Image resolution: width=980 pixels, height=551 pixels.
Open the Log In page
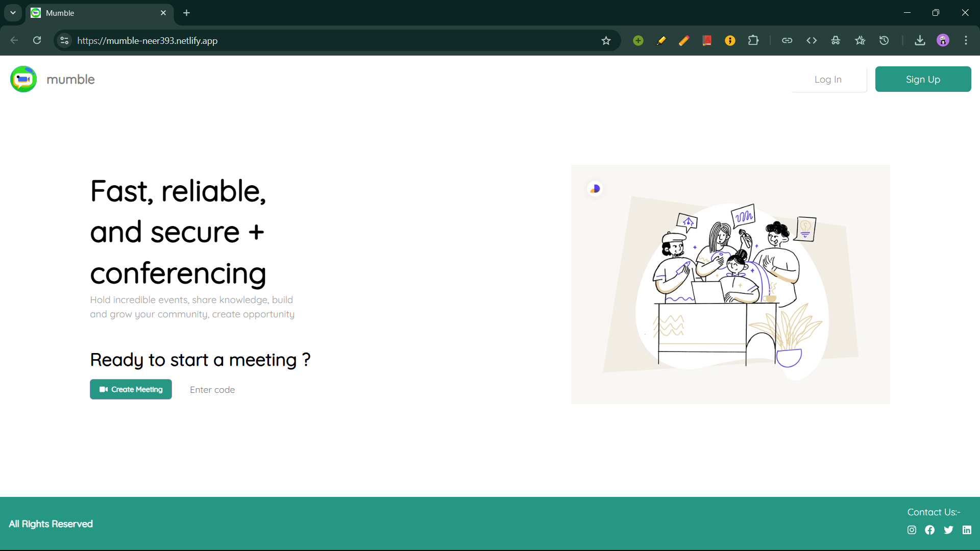click(828, 79)
